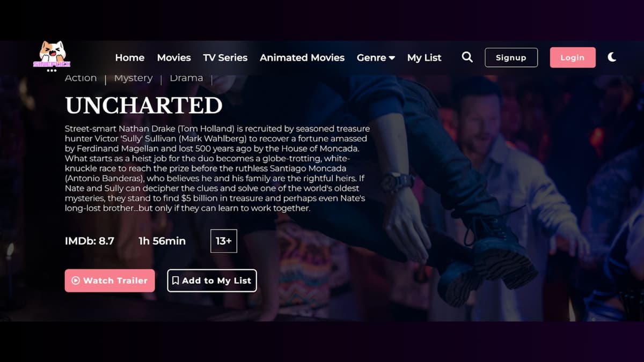This screenshot has width=644, height=362.
Task: Open search with the magnifier icon
Action: point(467,57)
